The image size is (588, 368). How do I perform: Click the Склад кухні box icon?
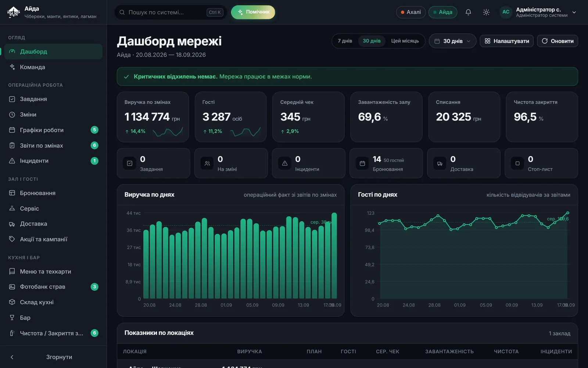point(12,302)
